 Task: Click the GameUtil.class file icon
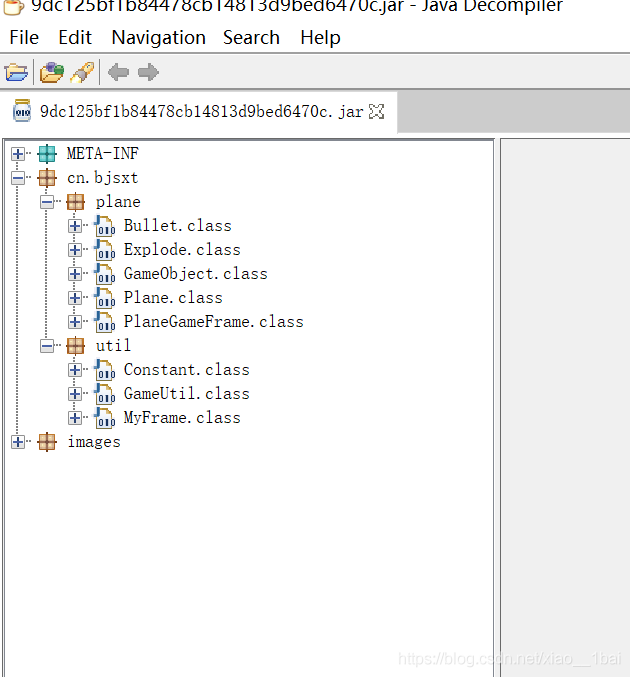click(105, 394)
